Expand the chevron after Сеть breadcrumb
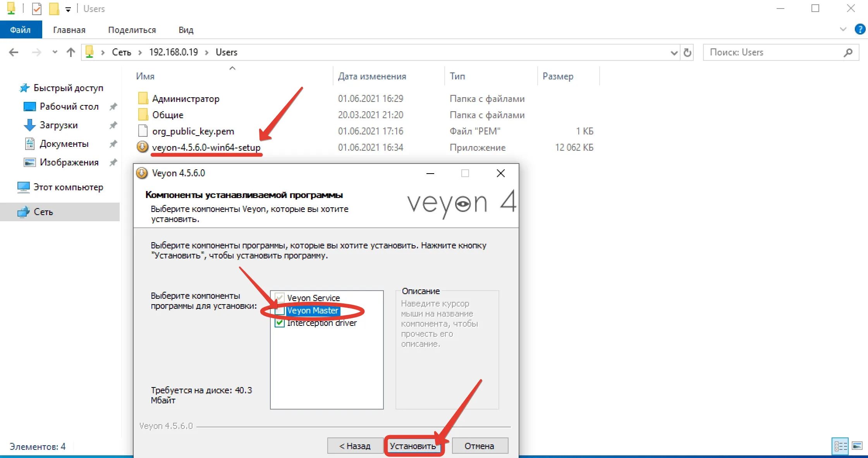Image resolution: width=868 pixels, height=458 pixels. point(140,52)
